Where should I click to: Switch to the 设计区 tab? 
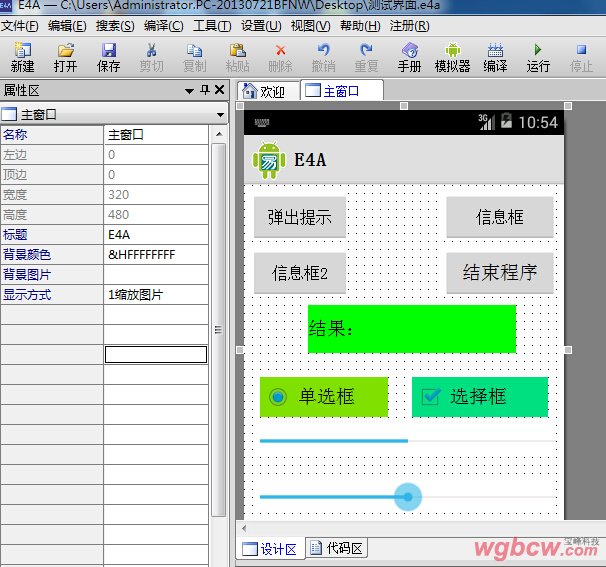(271, 549)
